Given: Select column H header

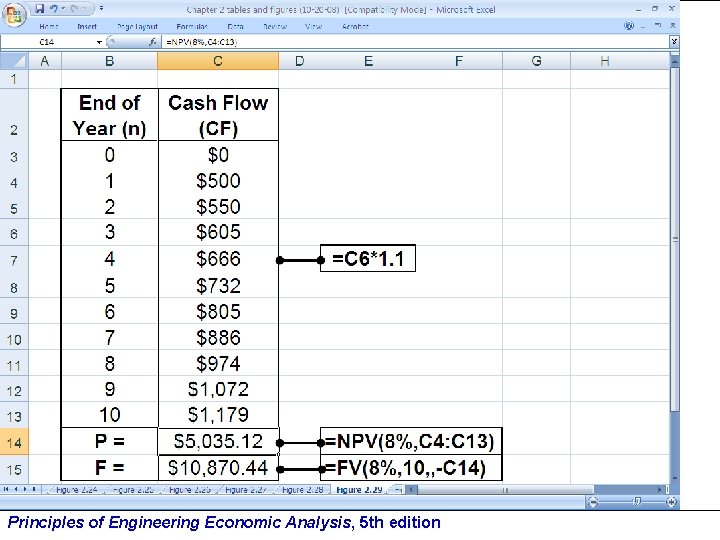Looking at the screenshot, I should (x=604, y=61).
